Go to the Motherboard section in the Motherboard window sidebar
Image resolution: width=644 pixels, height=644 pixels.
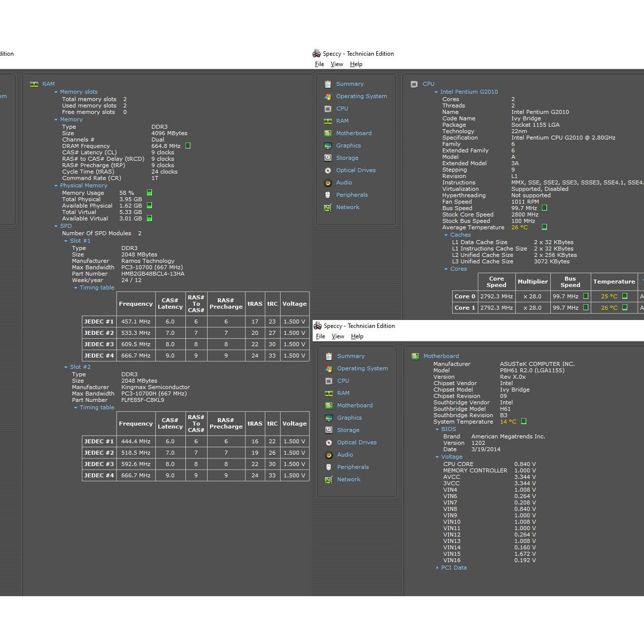coord(355,406)
